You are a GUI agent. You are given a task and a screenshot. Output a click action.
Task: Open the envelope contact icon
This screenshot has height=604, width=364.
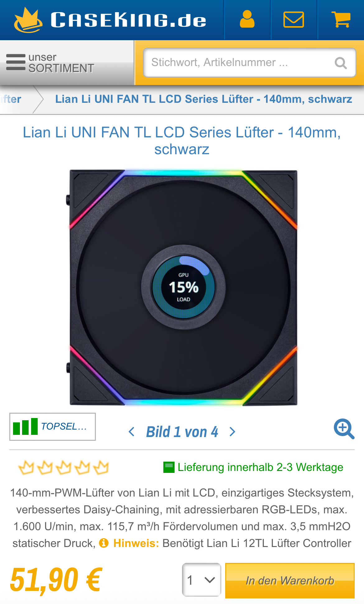click(294, 20)
